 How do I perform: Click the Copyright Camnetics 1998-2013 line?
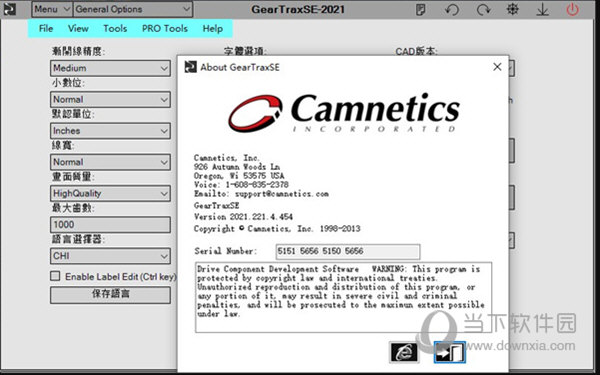[x=277, y=229]
